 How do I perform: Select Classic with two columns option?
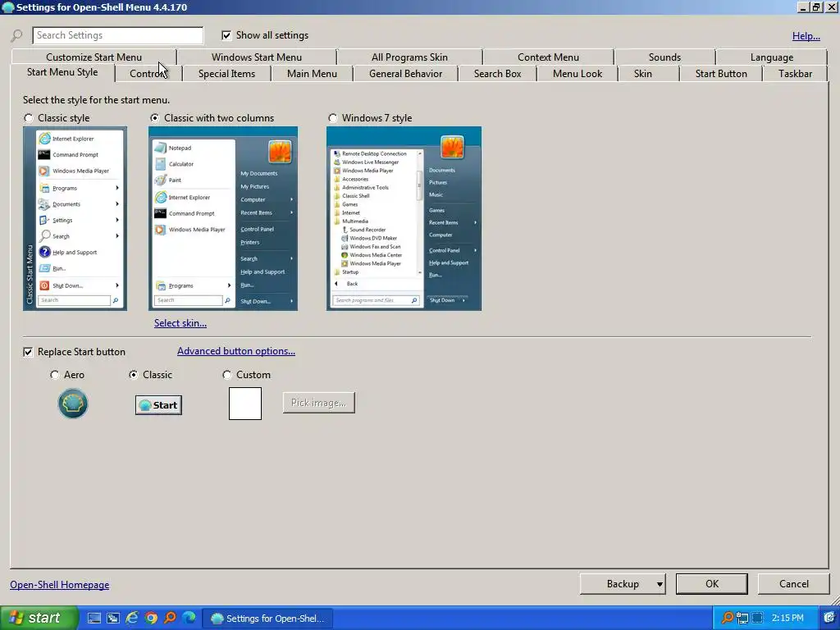155,118
